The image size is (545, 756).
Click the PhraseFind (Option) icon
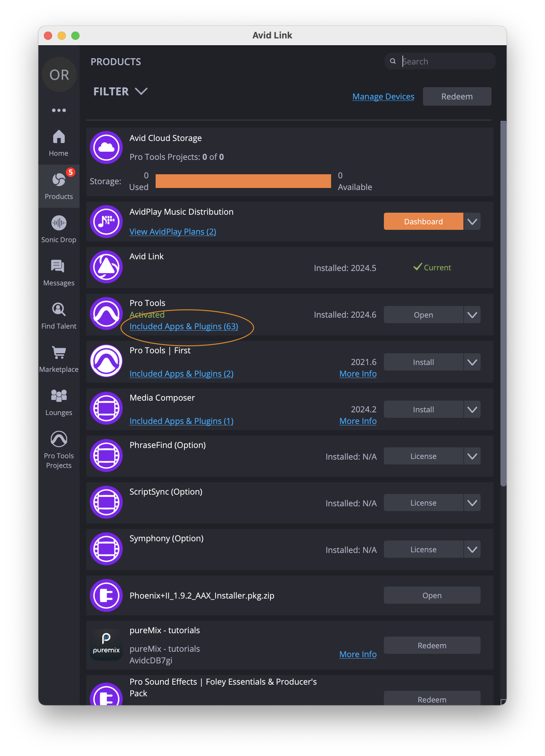point(106,456)
